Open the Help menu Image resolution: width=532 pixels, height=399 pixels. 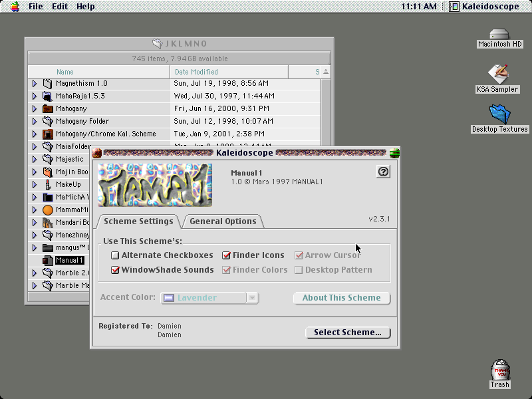point(86,6)
